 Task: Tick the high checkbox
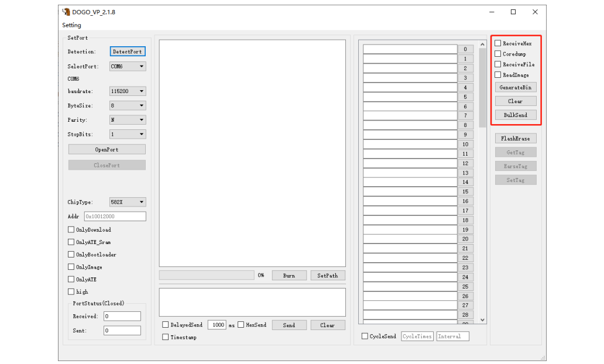tap(71, 291)
